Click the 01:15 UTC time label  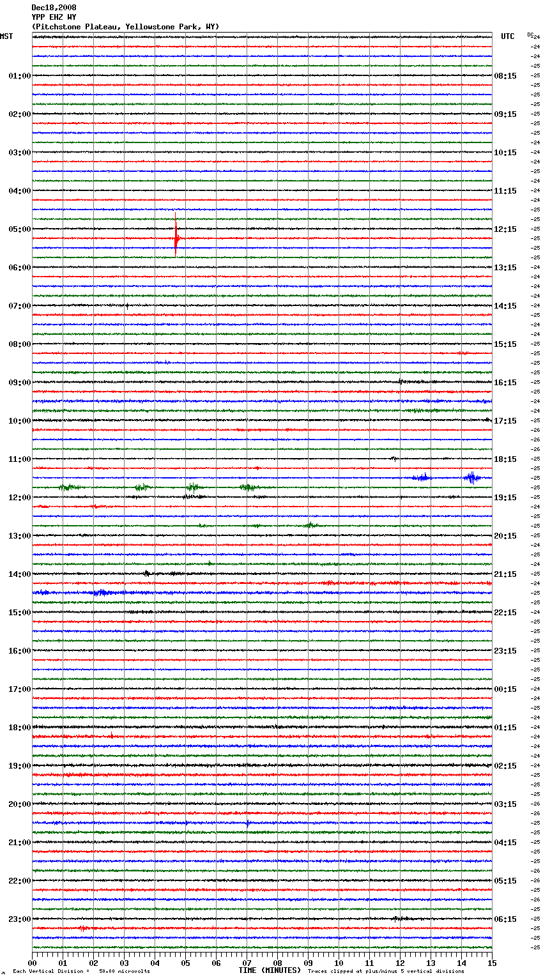pyautogui.click(x=505, y=728)
